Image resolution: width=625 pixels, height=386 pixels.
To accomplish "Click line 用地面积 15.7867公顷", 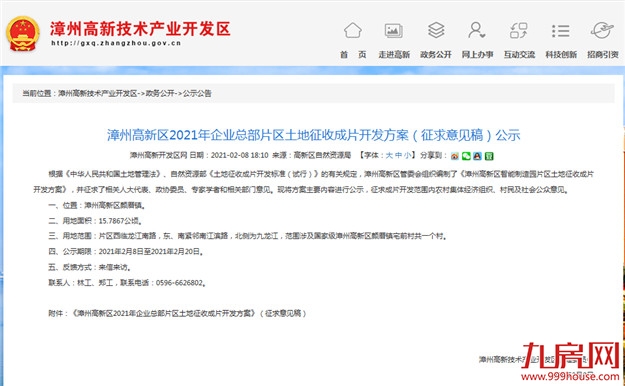I will click(x=95, y=221).
